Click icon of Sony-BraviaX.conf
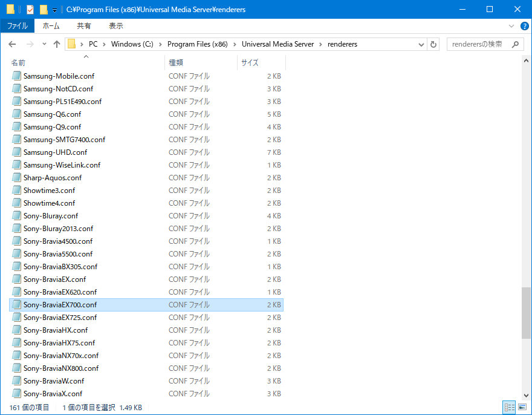Image resolution: width=532 pixels, height=415 pixels. [16, 393]
